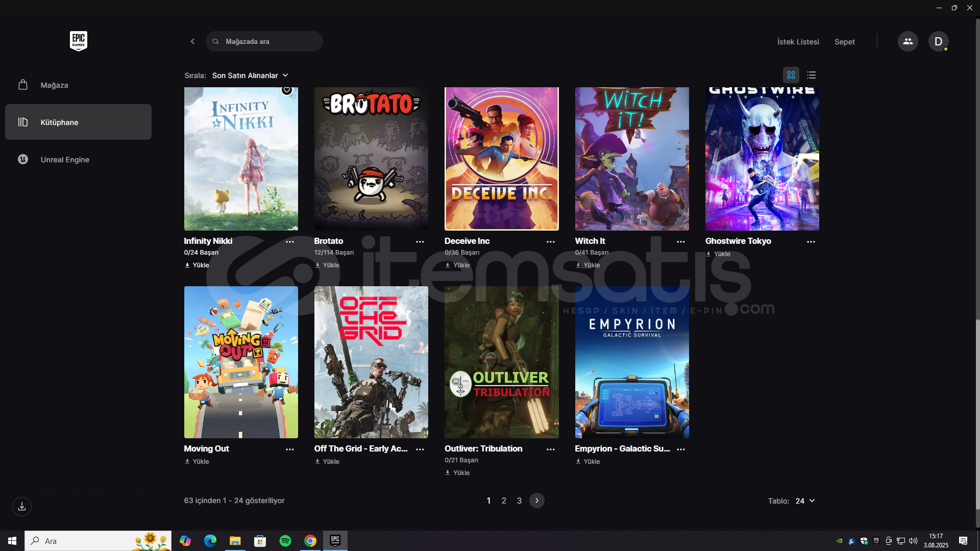The image size is (980, 551).
Task: Open more options for Off The Grid
Action: coord(420,449)
